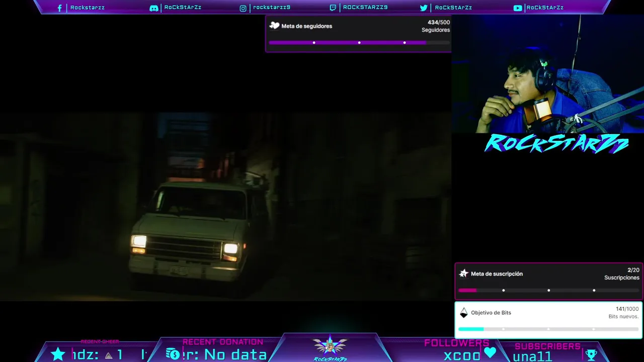644x362 pixels.
Task: Click the bits gem icon beside Objetivo de Bits
Action: [x=464, y=313]
